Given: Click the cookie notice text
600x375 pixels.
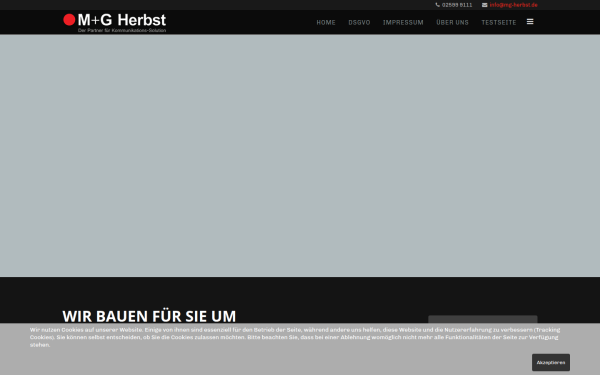Looking at the screenshot, I should coord(295,337).
